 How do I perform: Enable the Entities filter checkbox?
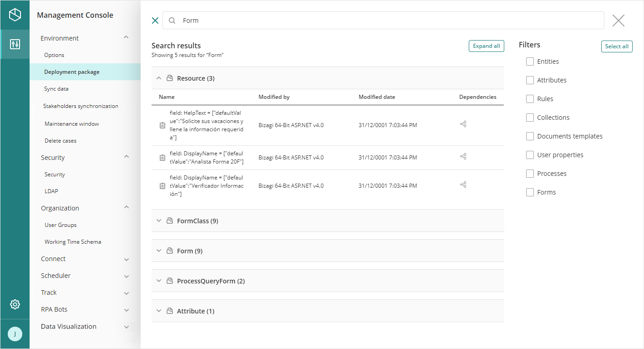coord(530,62)
